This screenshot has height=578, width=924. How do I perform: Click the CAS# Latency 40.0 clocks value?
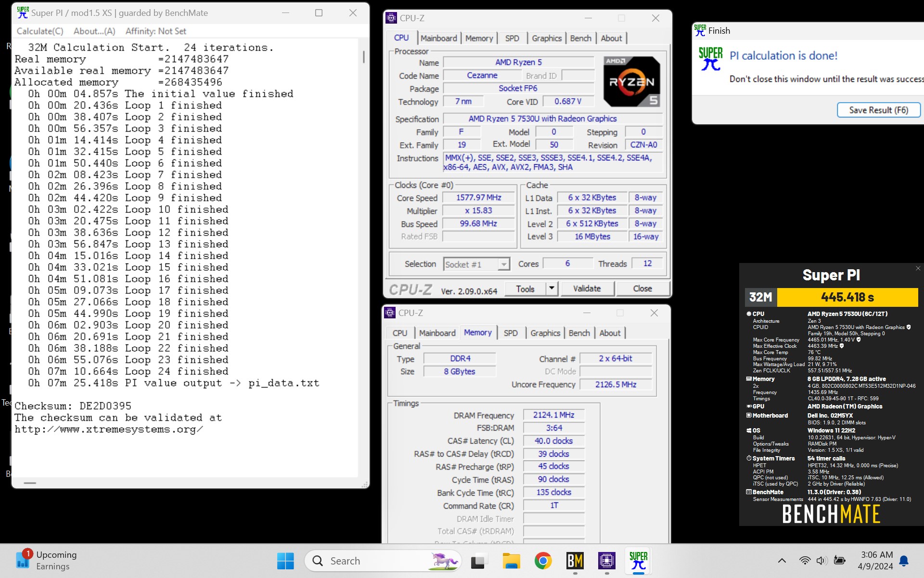[x=553, y=441]
